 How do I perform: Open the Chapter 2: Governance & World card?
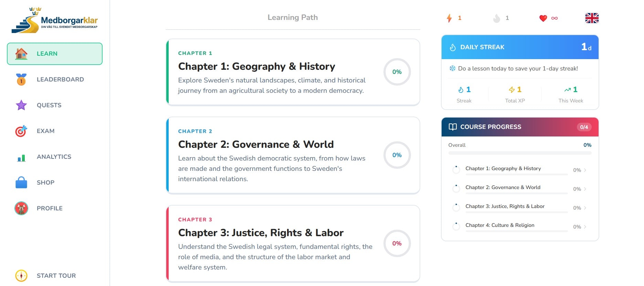point(293,155)
